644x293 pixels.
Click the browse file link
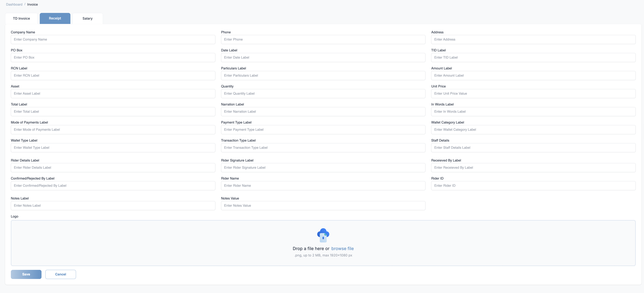coord(342,248)
